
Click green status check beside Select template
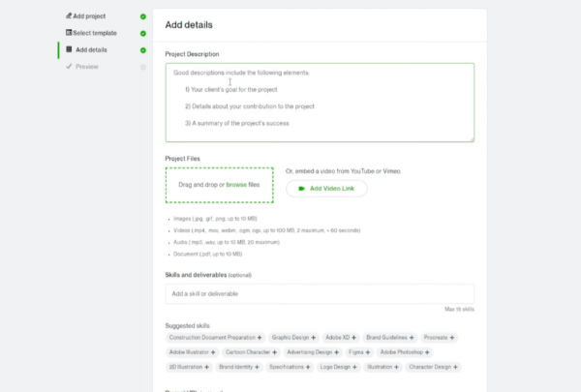click(x=143, y=33)
